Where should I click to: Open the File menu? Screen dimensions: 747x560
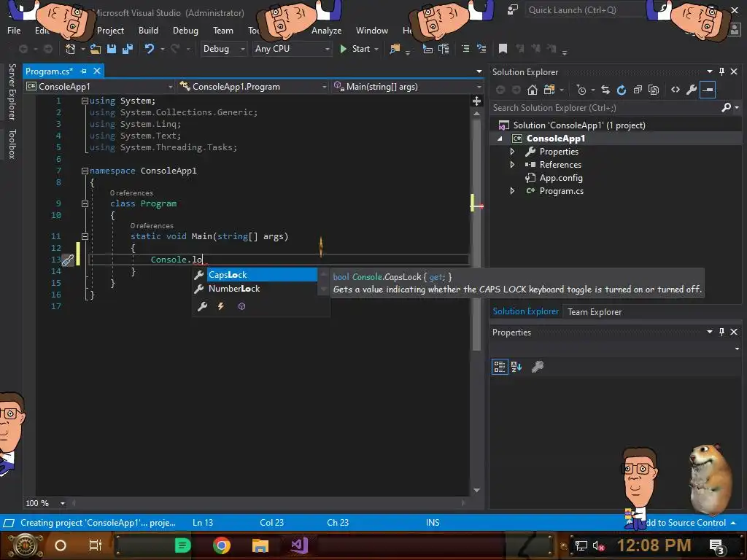(x=14, y=31)
